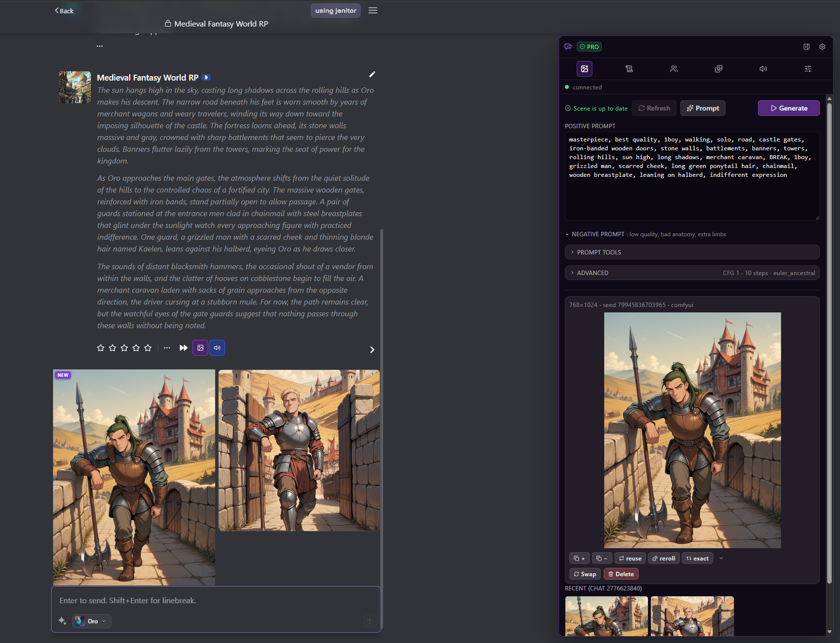Click the 'using janitor' button
Image resolution: width=840 pixels, height=643 pixels.
[x=336, y=10]
